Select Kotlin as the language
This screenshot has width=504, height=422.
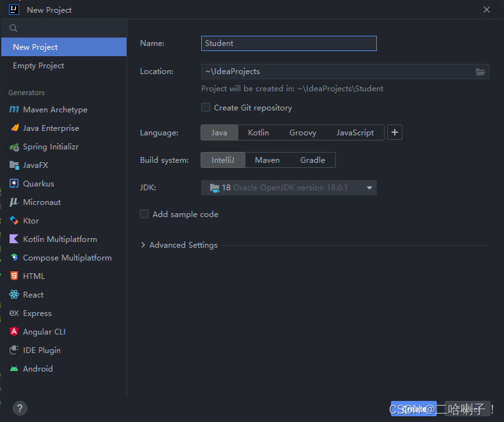259,133
